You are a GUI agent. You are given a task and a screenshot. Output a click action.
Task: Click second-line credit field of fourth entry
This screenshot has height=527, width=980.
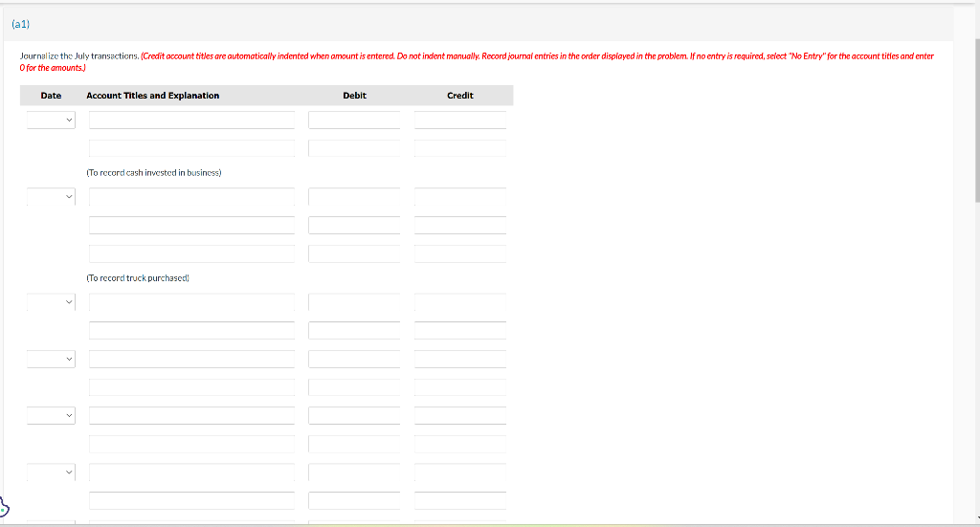[460, 387]
